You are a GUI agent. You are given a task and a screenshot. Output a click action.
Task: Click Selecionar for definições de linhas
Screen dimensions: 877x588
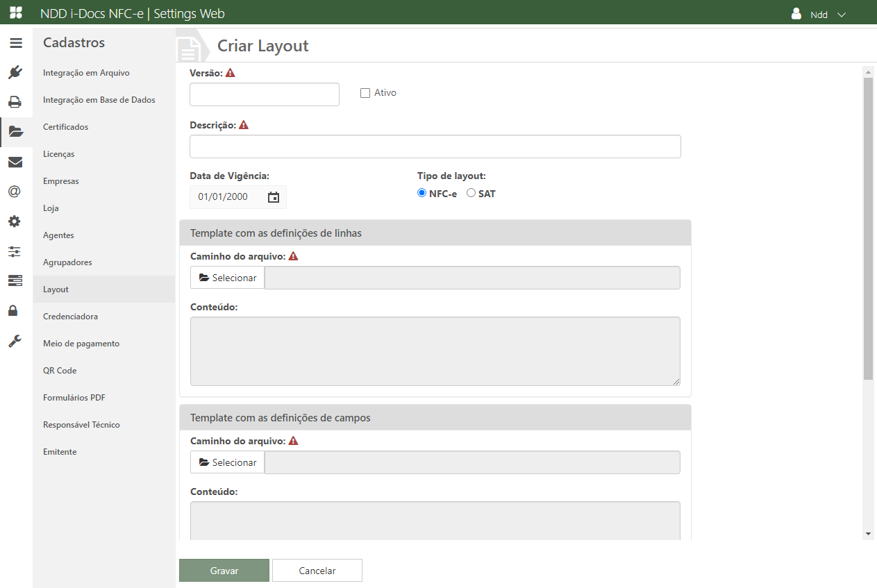228,278
